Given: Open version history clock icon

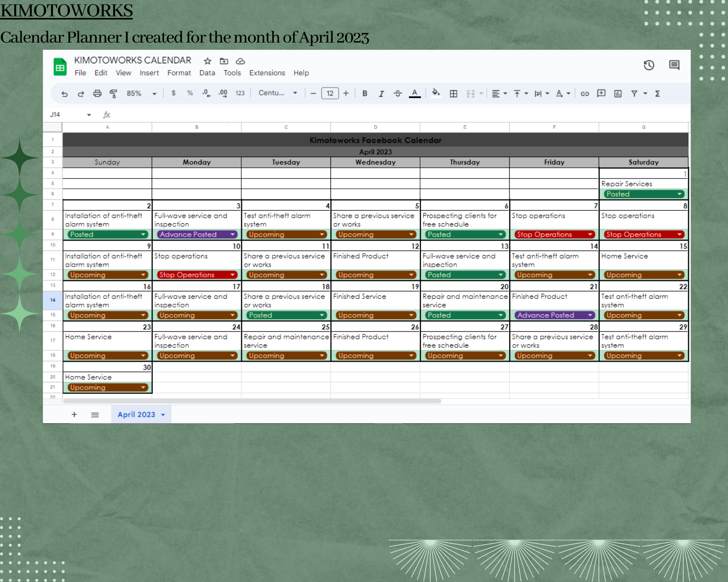Looking at the screenshot, I should coord(649,65).
